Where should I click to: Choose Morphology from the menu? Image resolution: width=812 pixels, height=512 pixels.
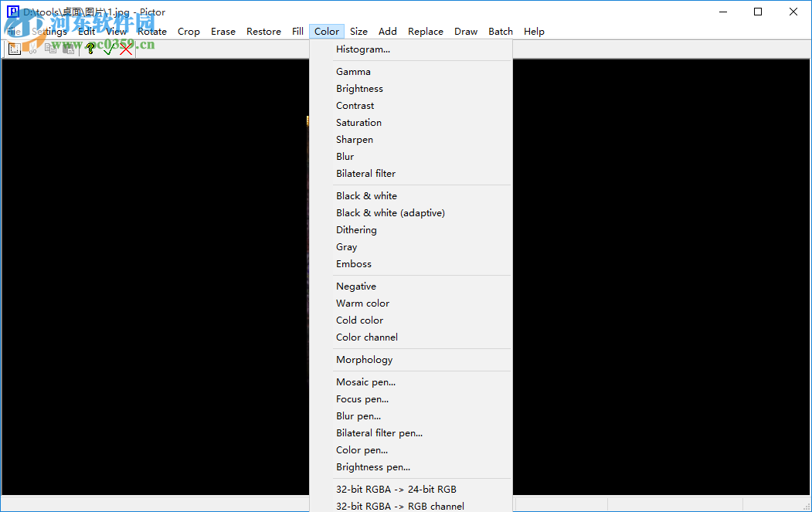pyautogui.click(x=411, y=360)
